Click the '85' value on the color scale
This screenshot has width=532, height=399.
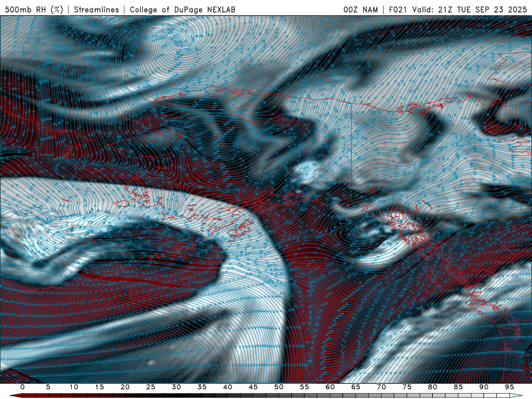pos(458,387)
